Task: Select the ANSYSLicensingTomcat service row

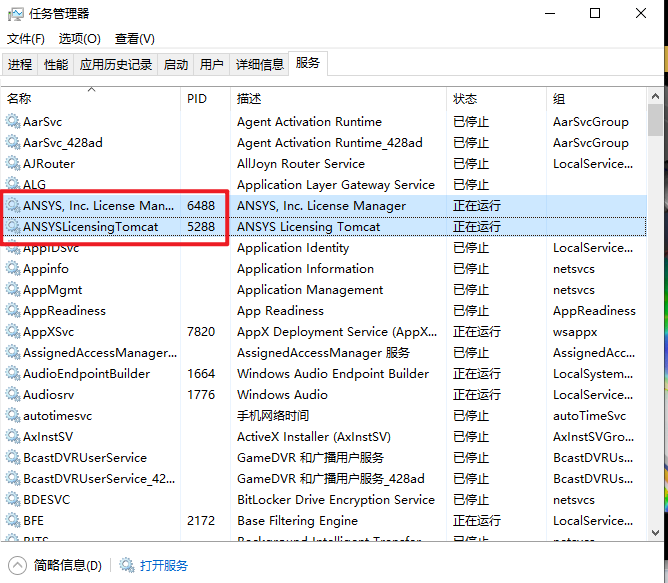Action: point(90,227)
